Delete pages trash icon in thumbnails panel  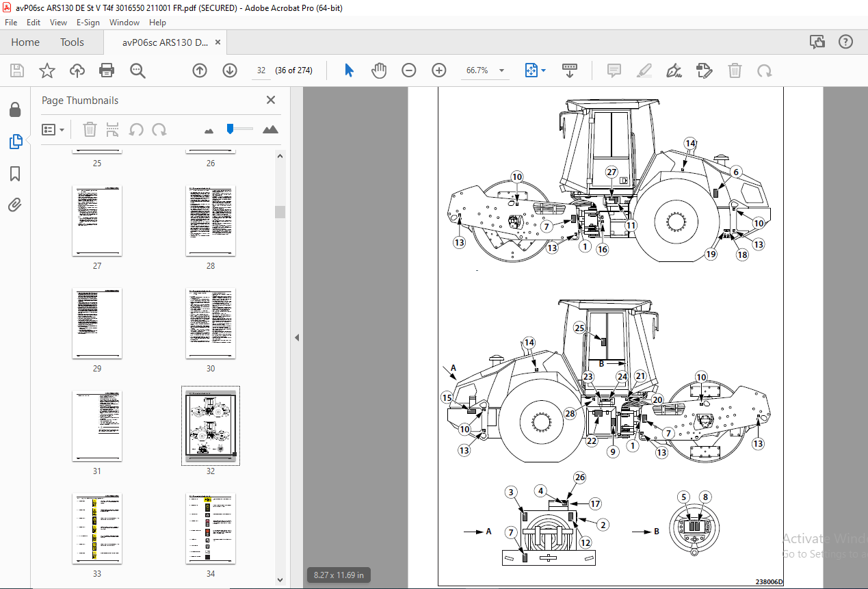click(x=90, y=129)
